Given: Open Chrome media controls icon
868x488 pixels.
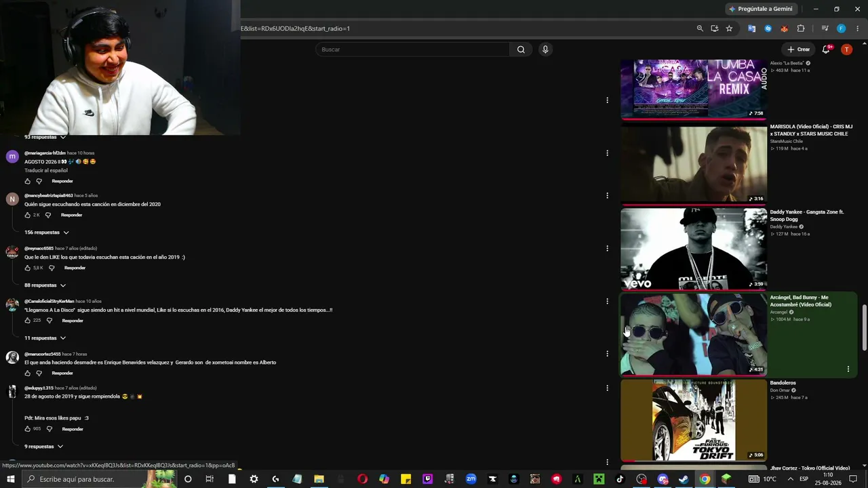Looking at the screenshot, I should 825,28.
